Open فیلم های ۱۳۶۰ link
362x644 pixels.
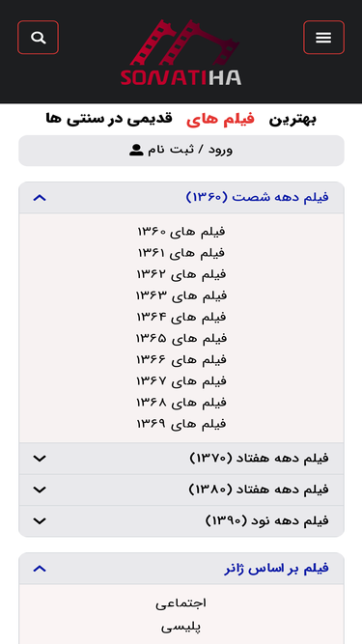point(181,232)
